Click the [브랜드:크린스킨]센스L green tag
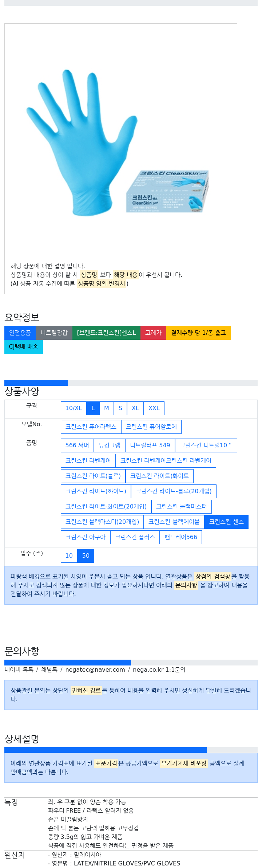 pyautogui.click(x=106, y=333)
